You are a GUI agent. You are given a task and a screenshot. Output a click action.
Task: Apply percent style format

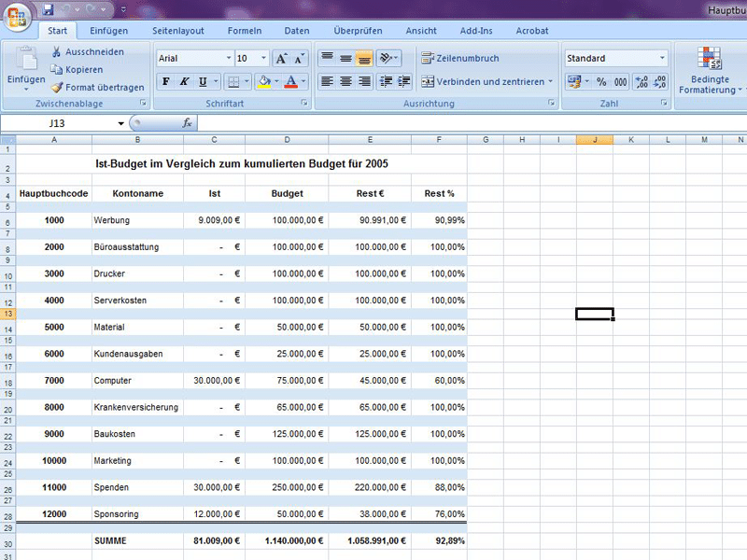(x=601, y=82)
